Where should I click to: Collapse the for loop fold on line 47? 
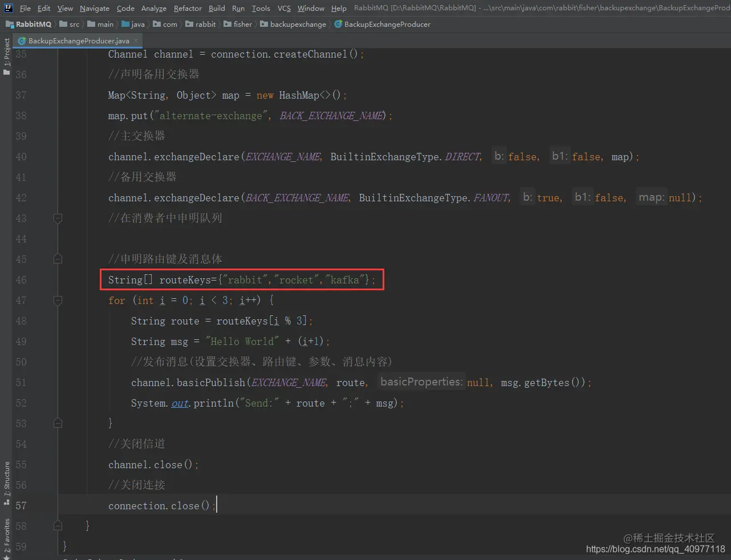click(x=58, y=300)
